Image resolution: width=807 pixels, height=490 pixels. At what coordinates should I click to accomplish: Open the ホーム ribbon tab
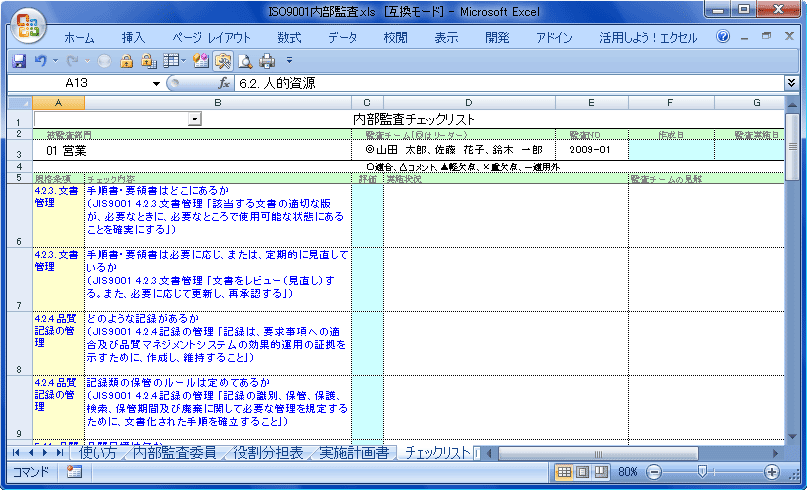click(x=79, y=38)
